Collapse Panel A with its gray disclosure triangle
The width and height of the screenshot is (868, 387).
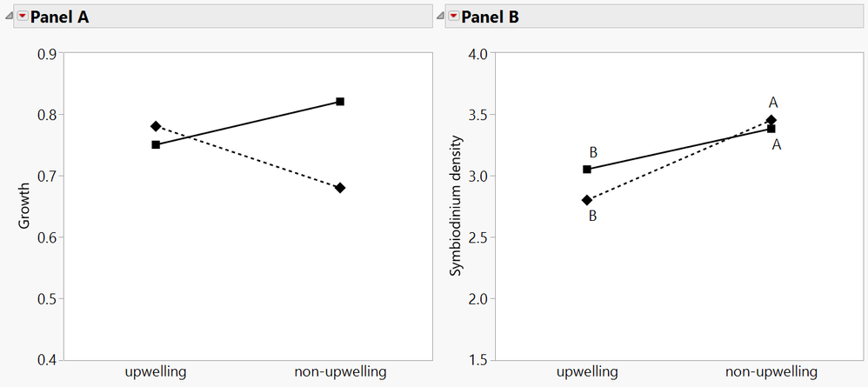pyautogui.click(x=9, y=17)
